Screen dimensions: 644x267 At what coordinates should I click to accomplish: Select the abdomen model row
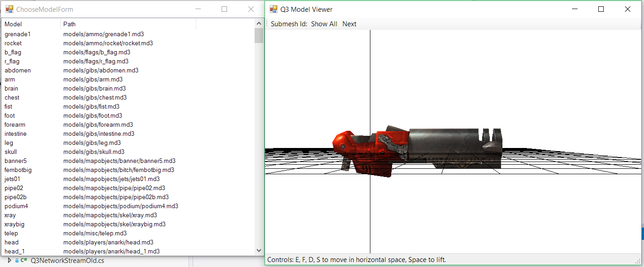128,70
